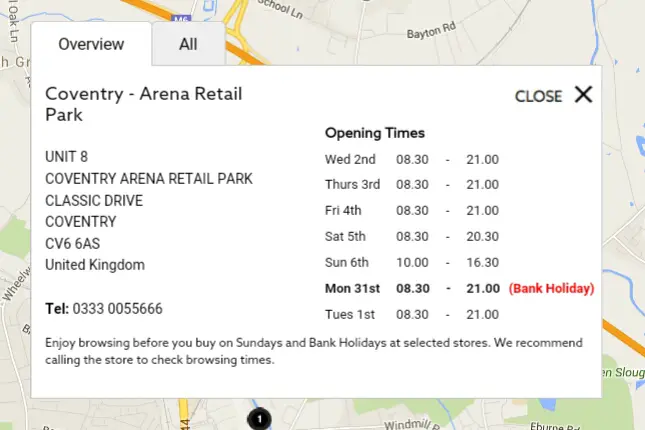Click the X close icon

click(x=583, y=94)
